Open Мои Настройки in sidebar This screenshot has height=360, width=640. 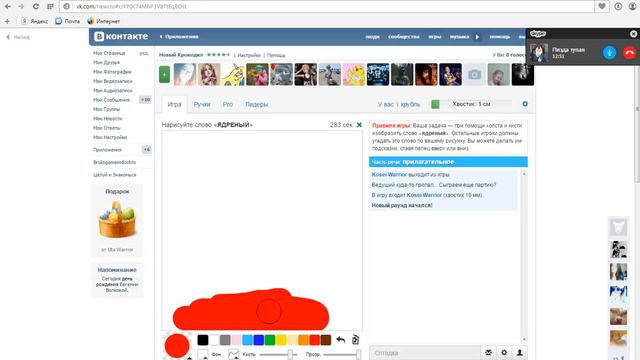110,138
